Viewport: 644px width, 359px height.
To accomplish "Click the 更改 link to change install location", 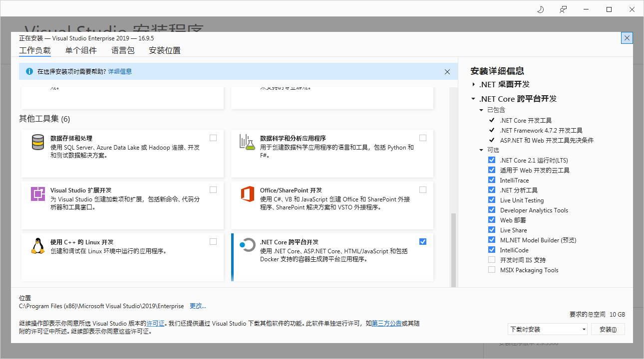I will [196, 306].
